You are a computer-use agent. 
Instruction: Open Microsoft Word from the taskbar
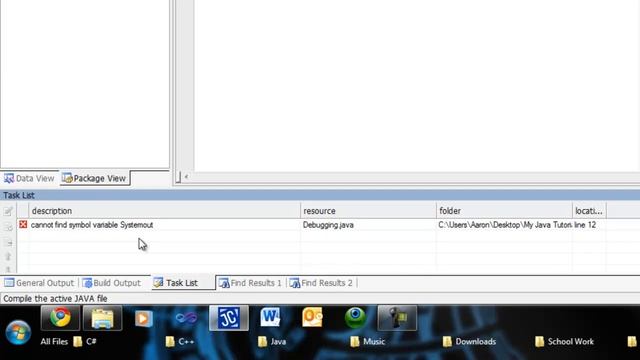[271, 318]
